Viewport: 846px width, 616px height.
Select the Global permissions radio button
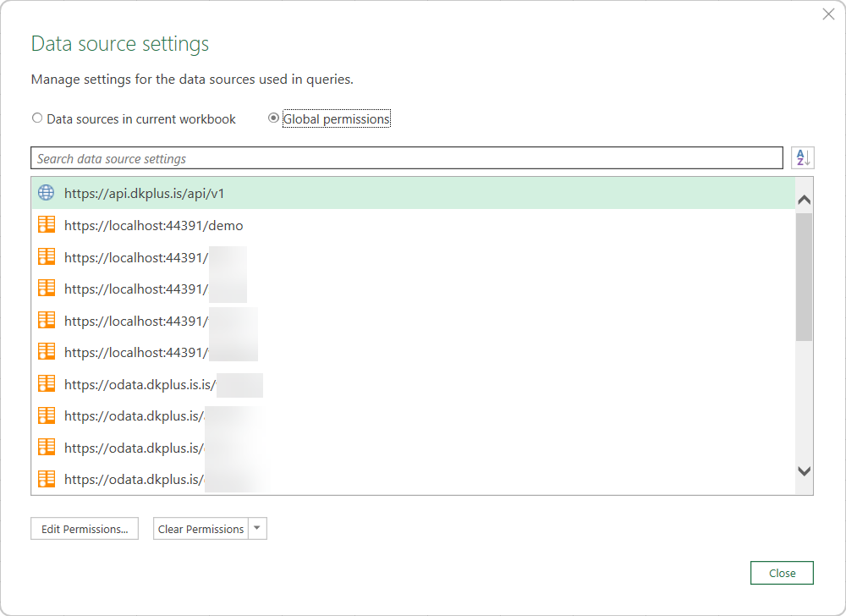click(273, 118)
